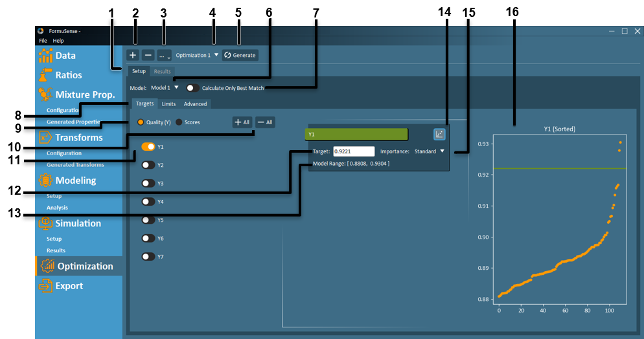Select the Targets tab
This screenshot has width=644, height=339.
point(144,104)
